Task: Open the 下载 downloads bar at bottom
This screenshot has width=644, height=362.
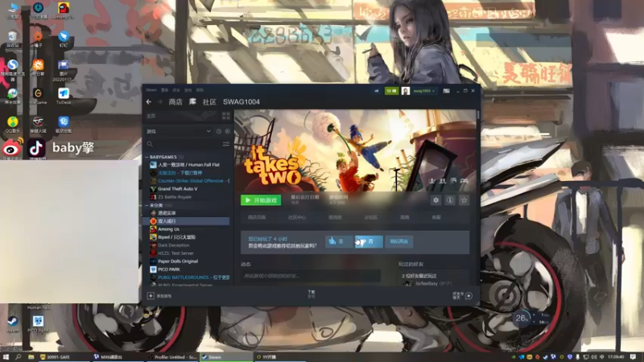Action: click(312, 294)
